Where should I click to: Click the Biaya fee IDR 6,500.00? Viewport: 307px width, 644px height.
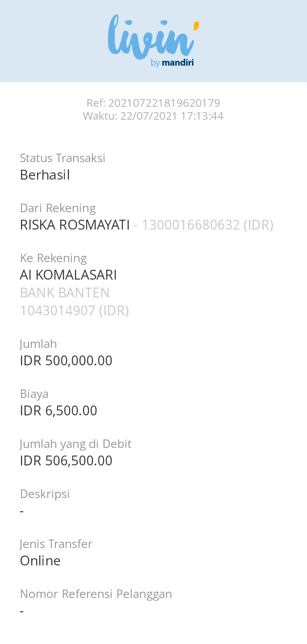coord(58,411)
